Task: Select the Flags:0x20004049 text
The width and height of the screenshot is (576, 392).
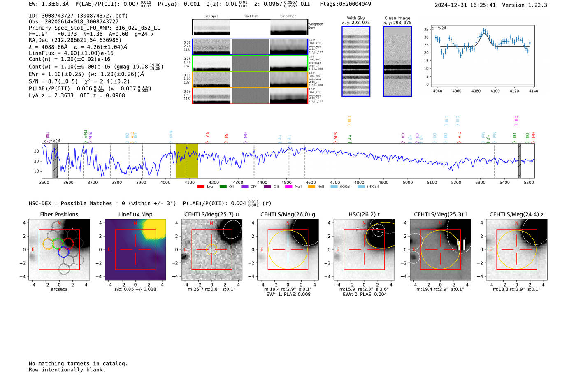Action: point(345,4)
